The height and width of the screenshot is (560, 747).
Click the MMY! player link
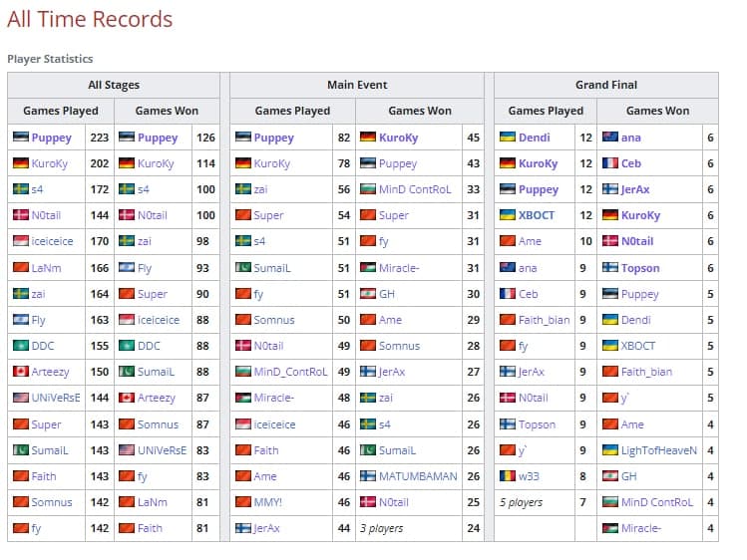pyautogui.click(x=268, y=502)
